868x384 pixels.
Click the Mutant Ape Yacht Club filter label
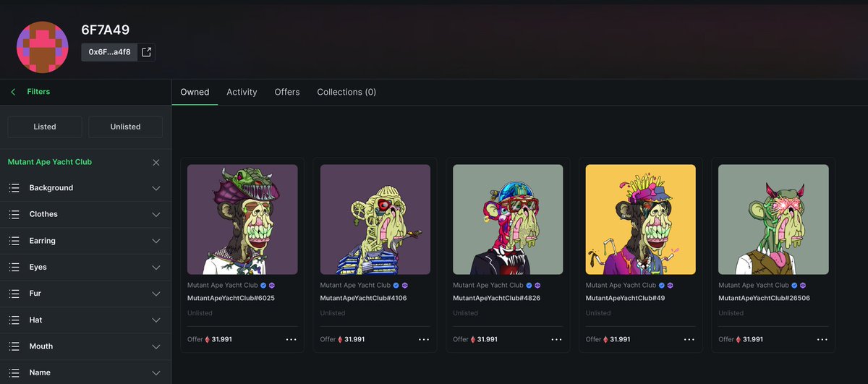point(50,162)
